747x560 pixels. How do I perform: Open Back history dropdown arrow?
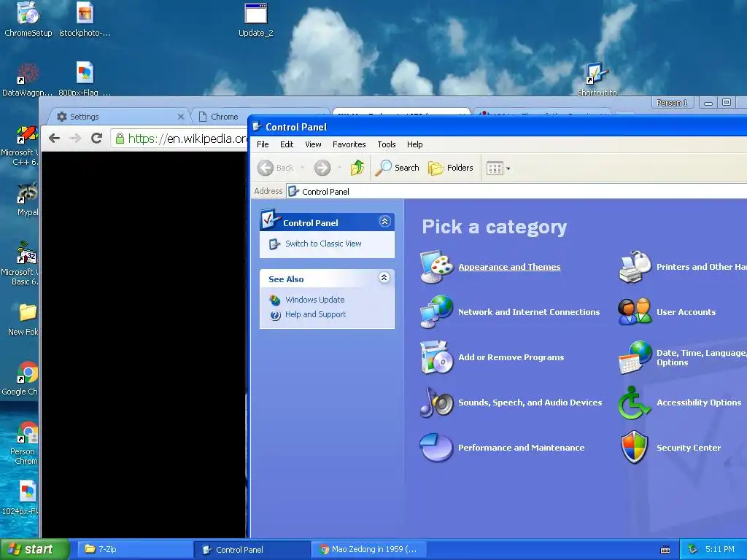tap(303, 168)
